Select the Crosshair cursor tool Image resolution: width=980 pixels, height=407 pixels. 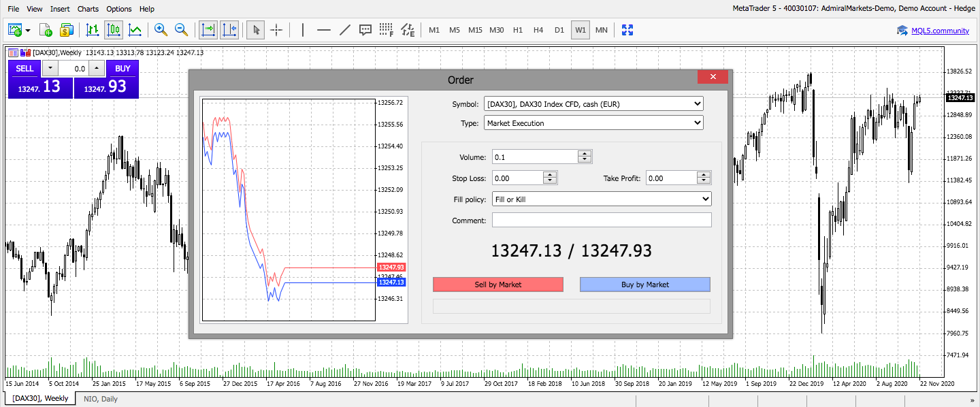(x=276, y=30)
